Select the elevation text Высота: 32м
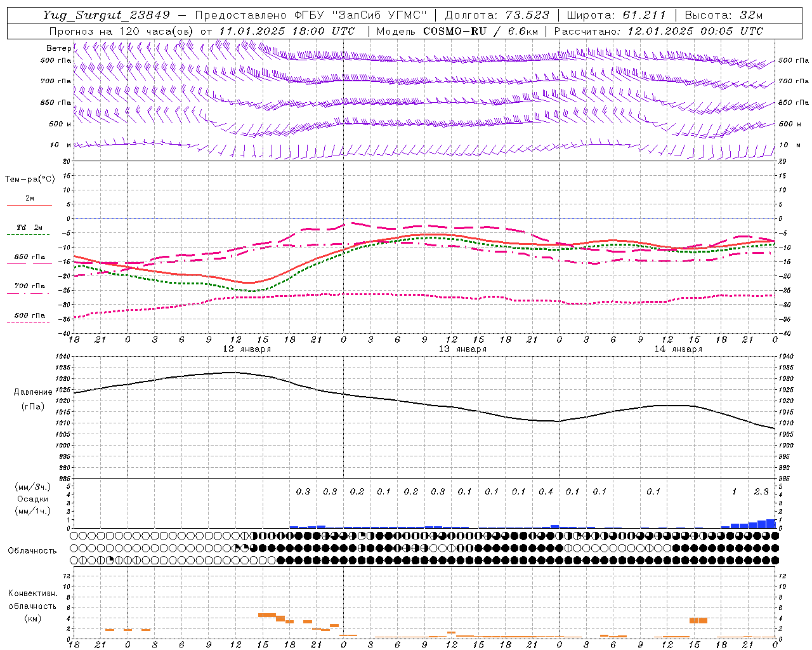Viewport: 812px width, 650px height. (x=723, y=15)
